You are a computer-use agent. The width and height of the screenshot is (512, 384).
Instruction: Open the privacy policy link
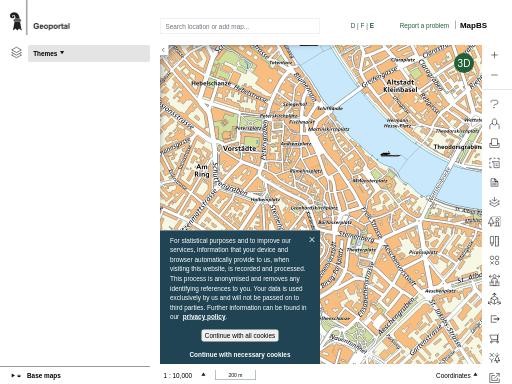(x=204, y=317)
